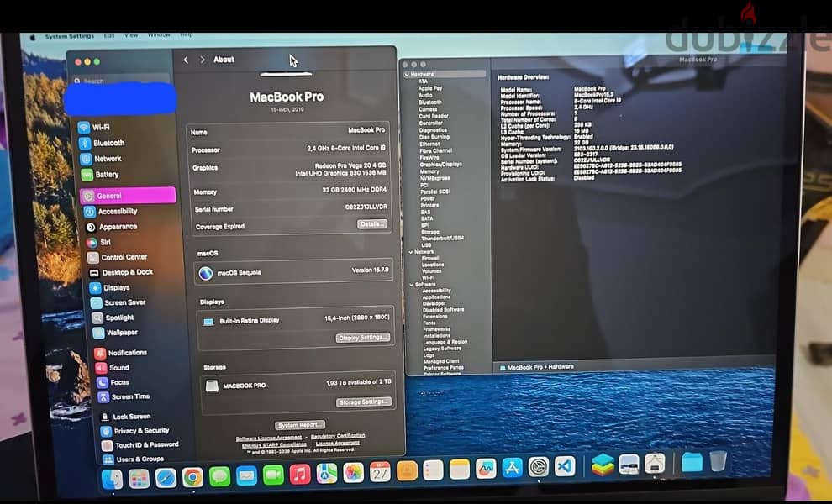832x504 pixels.
Task: Select Firewall under Network in System Report
Action: point(430,259)
